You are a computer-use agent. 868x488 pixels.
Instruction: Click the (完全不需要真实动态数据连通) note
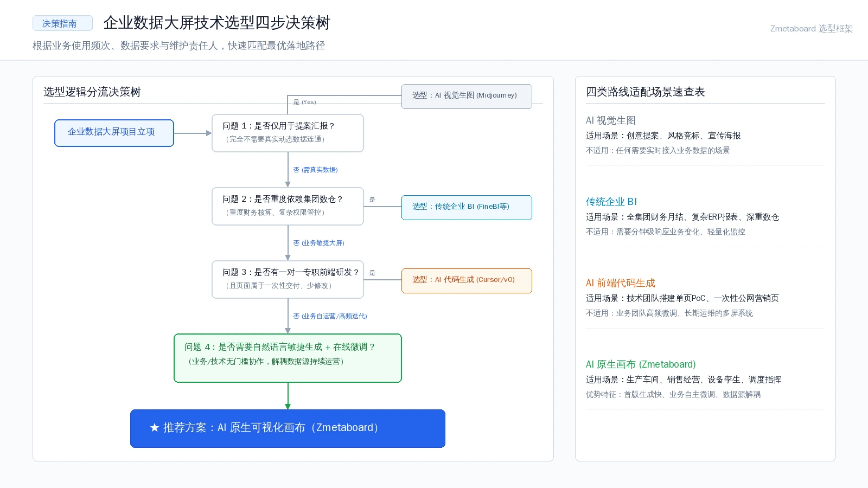pyautogui.click(x=276, y=139)
